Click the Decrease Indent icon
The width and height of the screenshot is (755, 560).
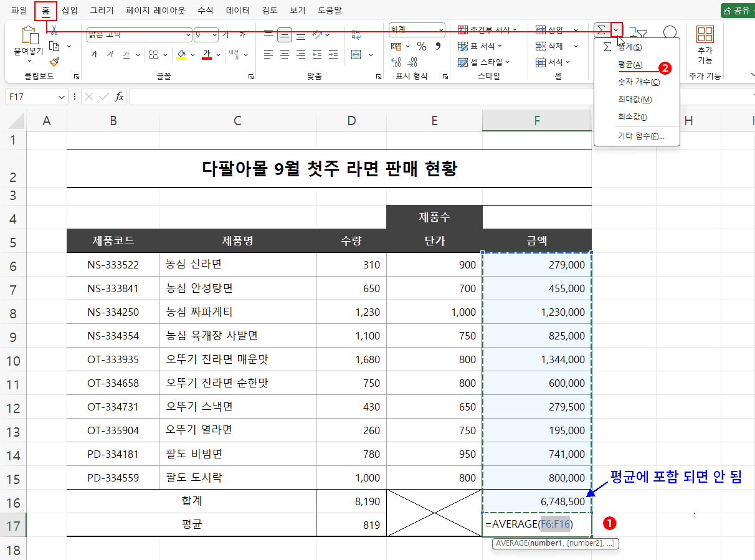tap(317, 55)
